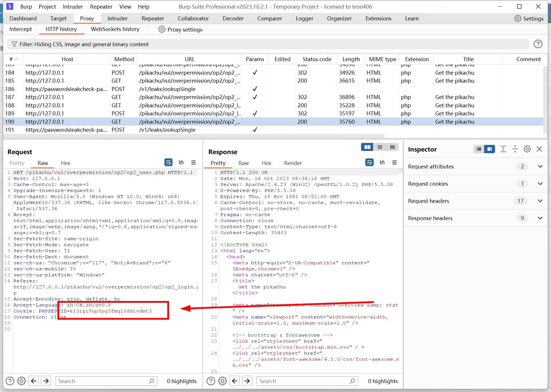Screen dimensions: 551x392
Task: Show Response in Render view
Action: pos(293,163)
